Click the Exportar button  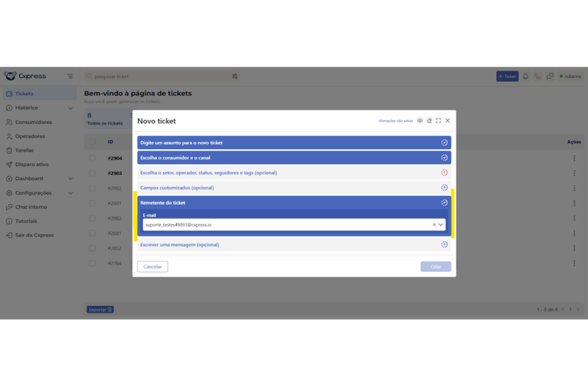(x=100, y=310)
